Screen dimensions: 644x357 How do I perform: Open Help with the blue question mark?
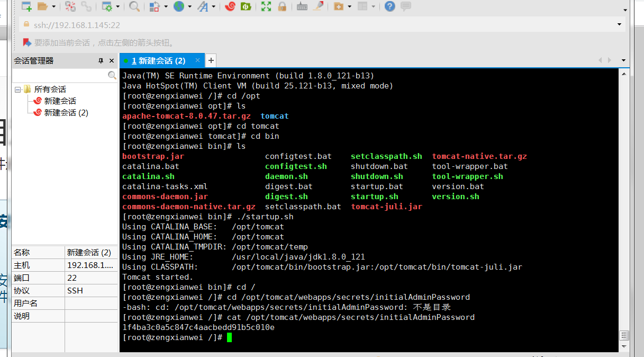tap(390, 6)
